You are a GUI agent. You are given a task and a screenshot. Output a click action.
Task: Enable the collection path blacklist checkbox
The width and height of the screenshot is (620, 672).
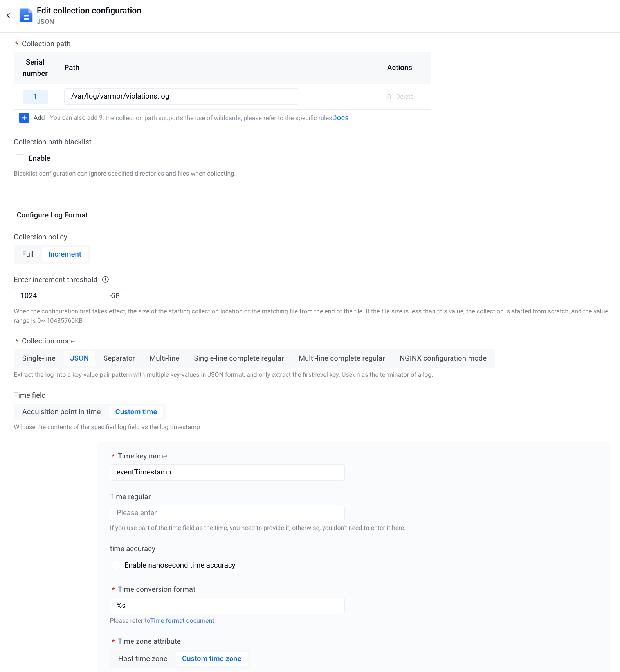coord(20,158)
